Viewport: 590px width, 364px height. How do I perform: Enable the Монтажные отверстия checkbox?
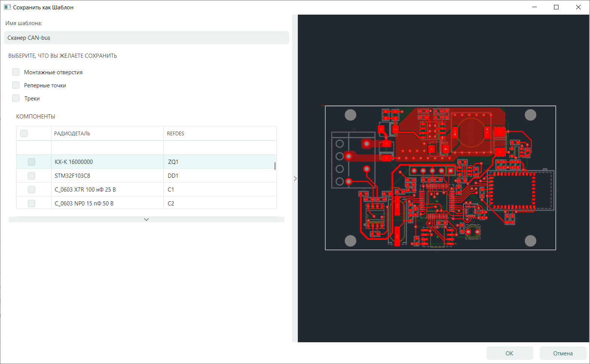click(16, 72)
